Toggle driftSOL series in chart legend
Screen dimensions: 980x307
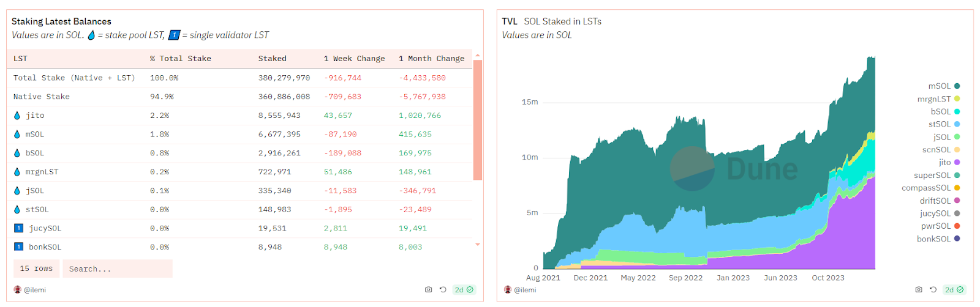point(940,201)
